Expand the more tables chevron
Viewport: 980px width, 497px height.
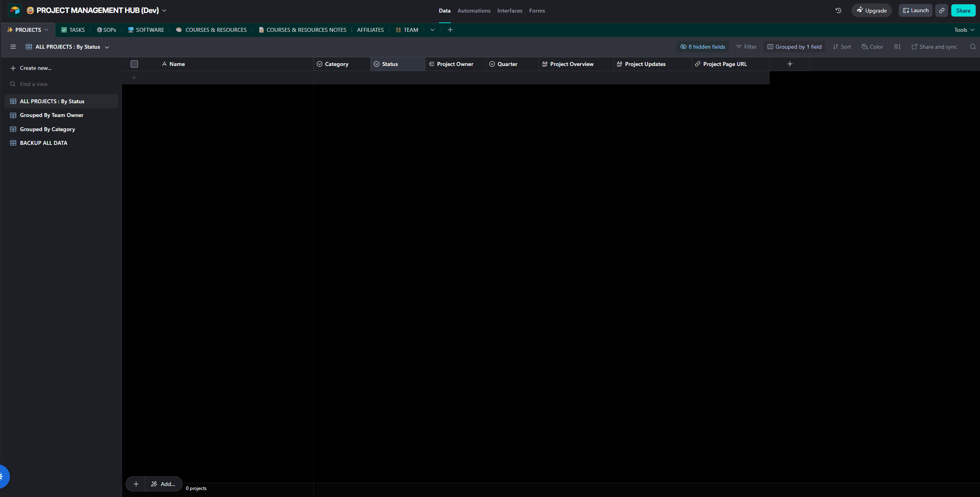(x=432, y=30)
